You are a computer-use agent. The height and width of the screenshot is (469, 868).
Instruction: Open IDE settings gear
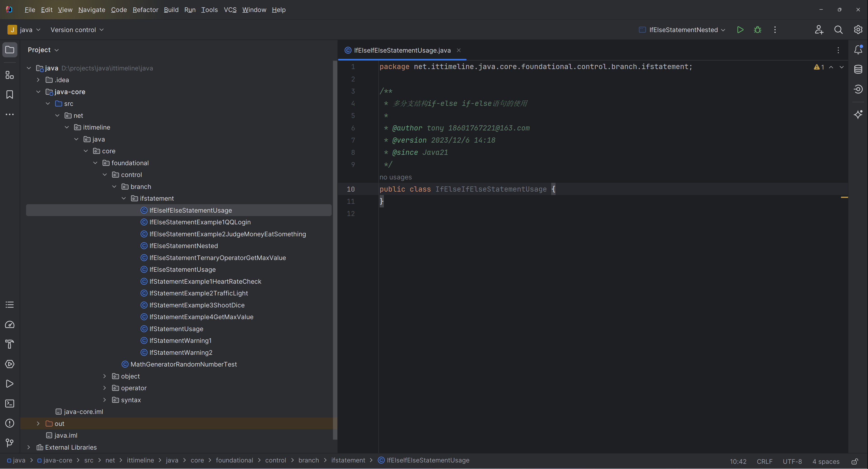858,30
